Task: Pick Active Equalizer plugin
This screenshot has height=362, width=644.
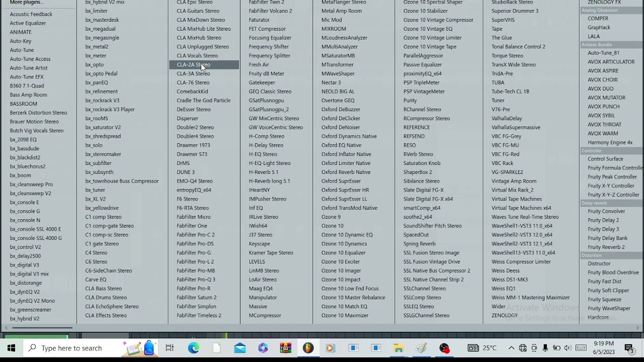Action: (28, 23)
